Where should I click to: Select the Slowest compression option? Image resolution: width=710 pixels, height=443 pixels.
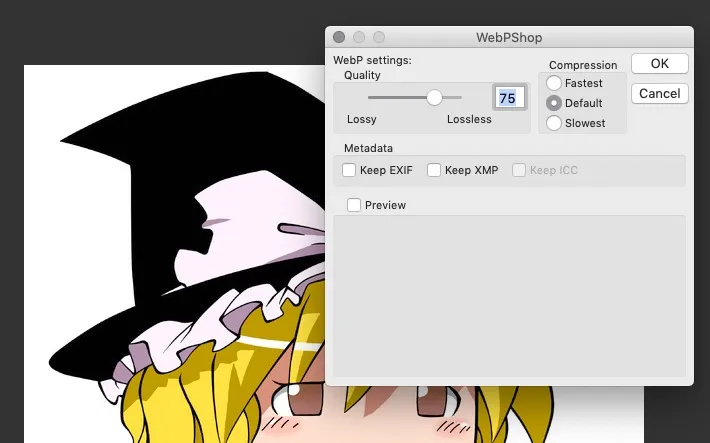pyautogui.click(x=554, y=123)
